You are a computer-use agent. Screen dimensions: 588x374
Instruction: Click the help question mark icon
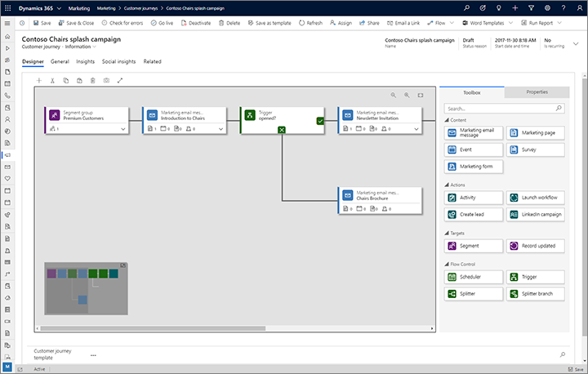click(x=563, y=8)
